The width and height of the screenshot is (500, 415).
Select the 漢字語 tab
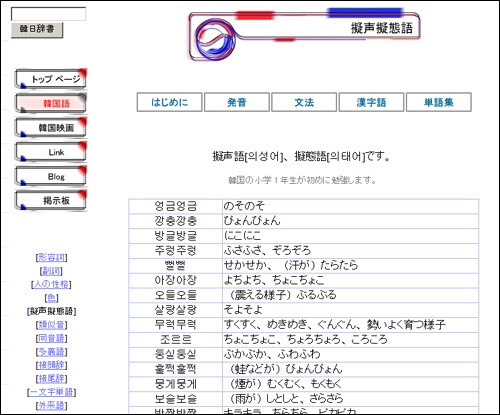point(371,102)
